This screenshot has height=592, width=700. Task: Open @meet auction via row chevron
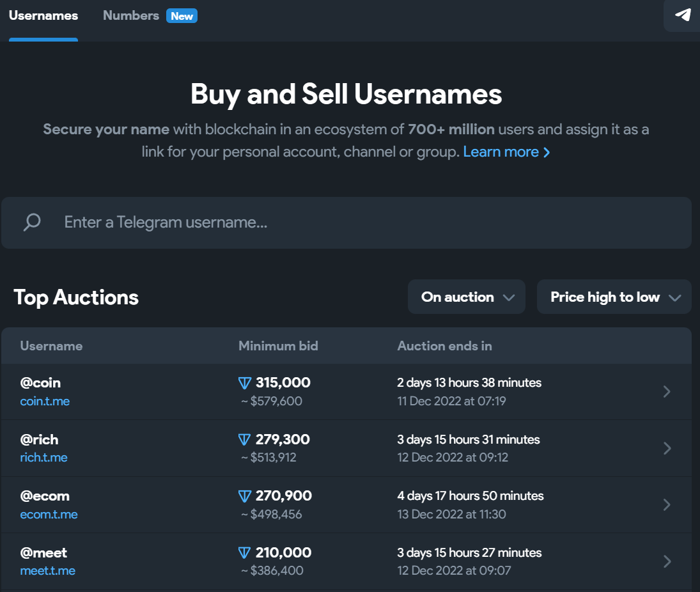[x=667, y=561]
